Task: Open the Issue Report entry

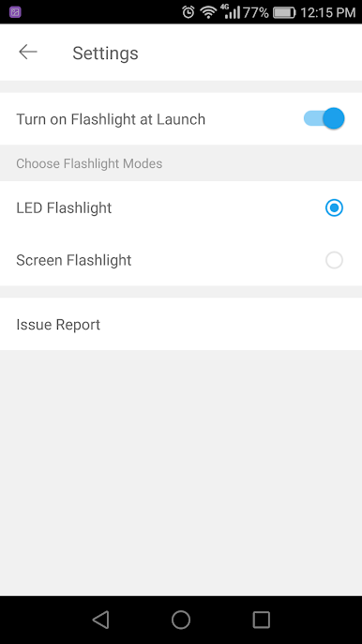Action: tap(181, 324)
